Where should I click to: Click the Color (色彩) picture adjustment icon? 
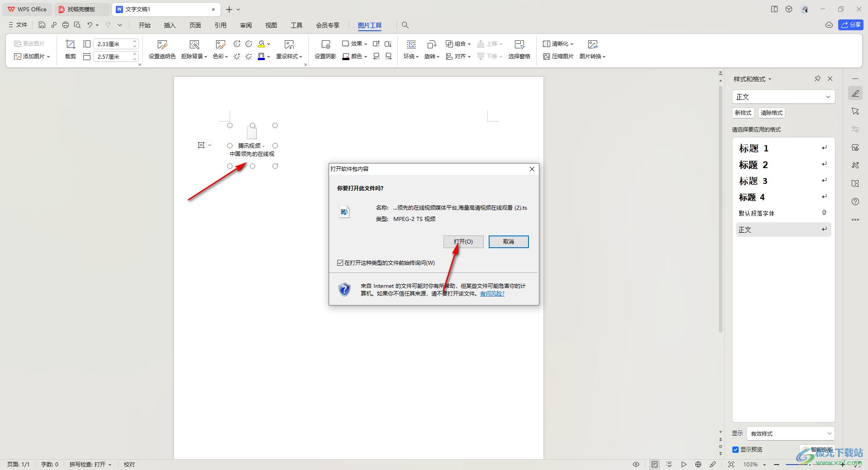click(220, 44)
